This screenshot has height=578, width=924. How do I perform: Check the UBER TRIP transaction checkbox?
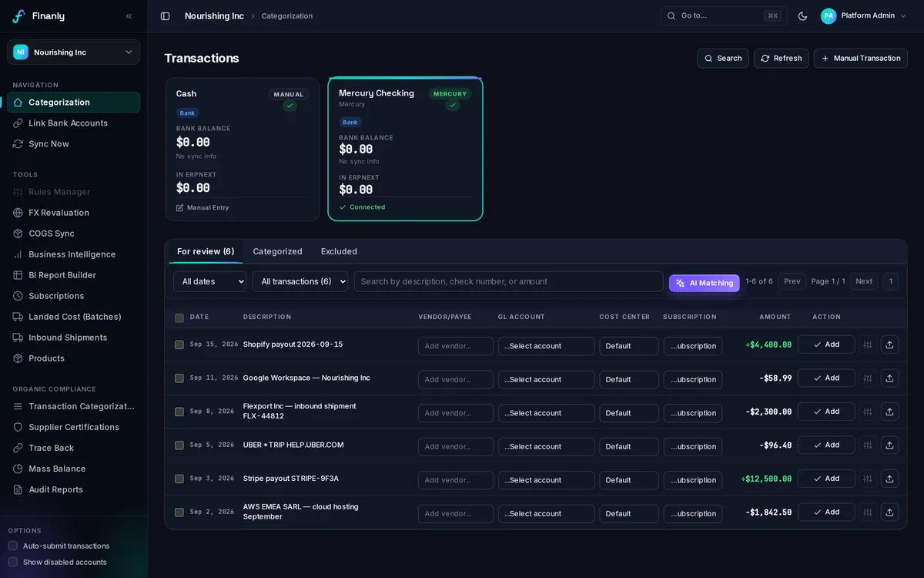(x=179, y=445)
